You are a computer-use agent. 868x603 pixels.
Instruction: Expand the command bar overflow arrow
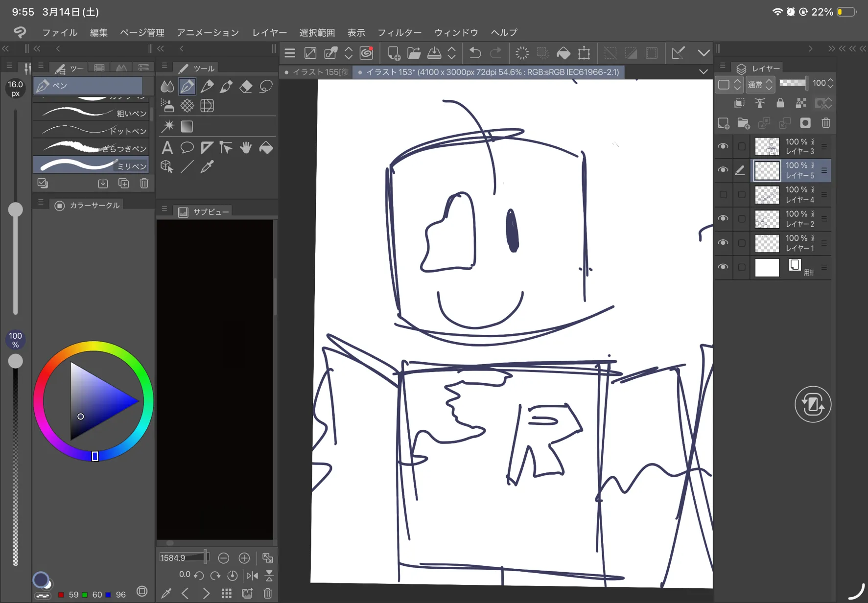click(703, 53)
